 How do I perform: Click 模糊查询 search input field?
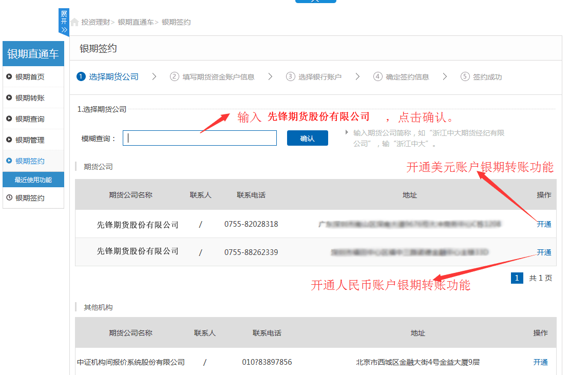200,138
